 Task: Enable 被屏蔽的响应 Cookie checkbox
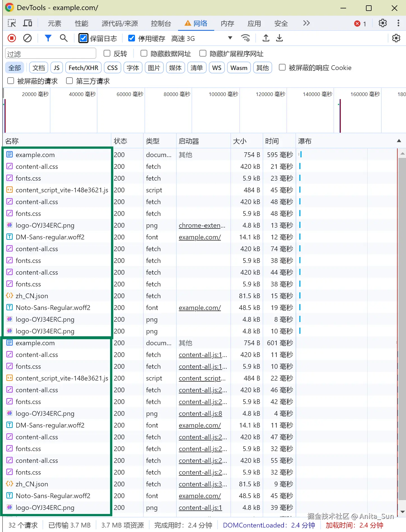[x=282, y=67]
